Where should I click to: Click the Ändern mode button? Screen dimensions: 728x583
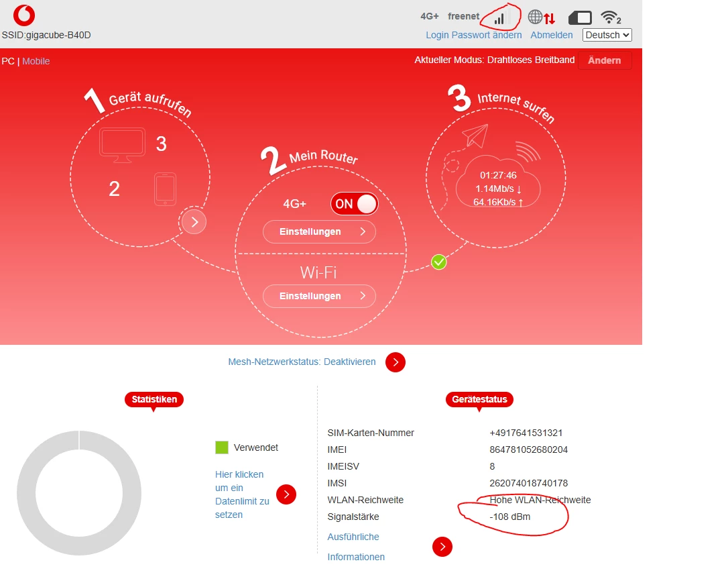tap(605, 60)
